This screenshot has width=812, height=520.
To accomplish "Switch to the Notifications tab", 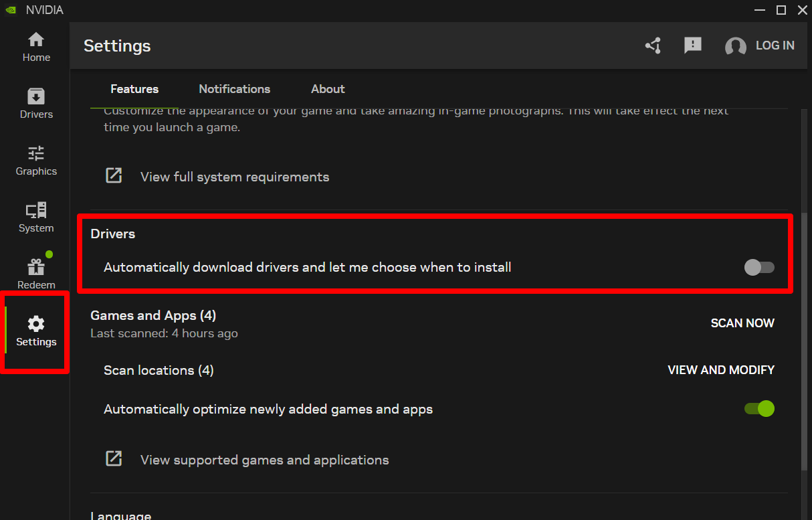I will 234,89.
